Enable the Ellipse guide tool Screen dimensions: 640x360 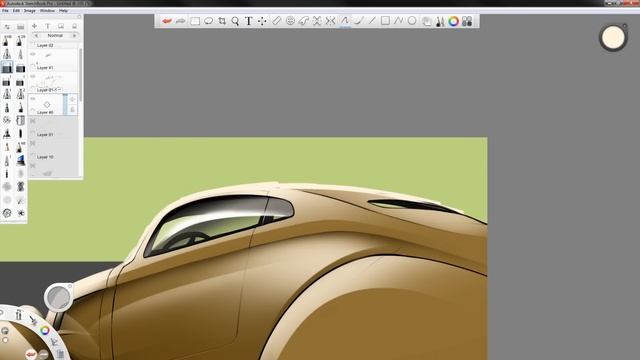coord(290,21)
